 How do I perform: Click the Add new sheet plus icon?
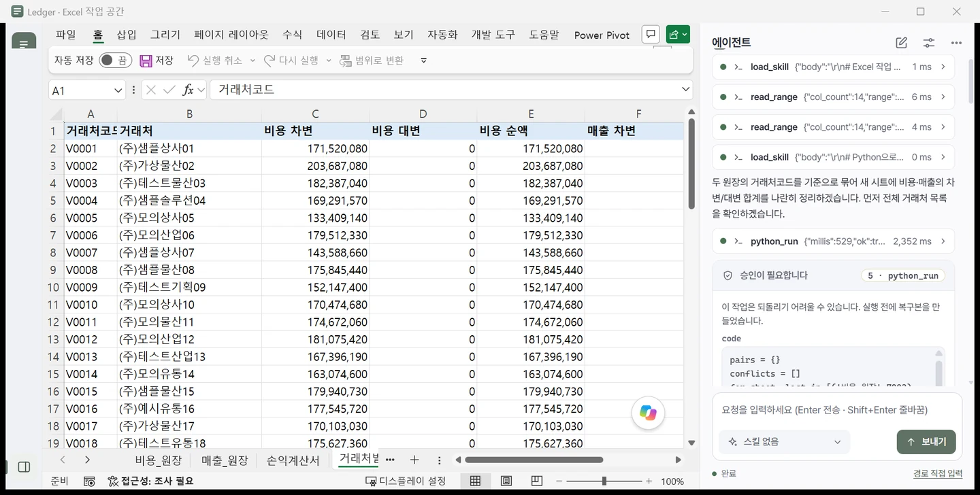pyautogui.click(x=414, y=460)
